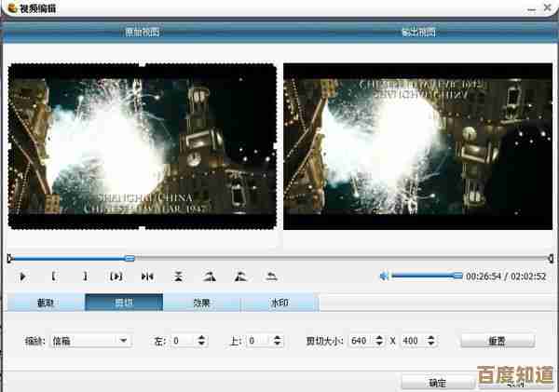Increase crop width 640 using up arrow
This screenshot has height=392, width=559.
click(377, 338)
